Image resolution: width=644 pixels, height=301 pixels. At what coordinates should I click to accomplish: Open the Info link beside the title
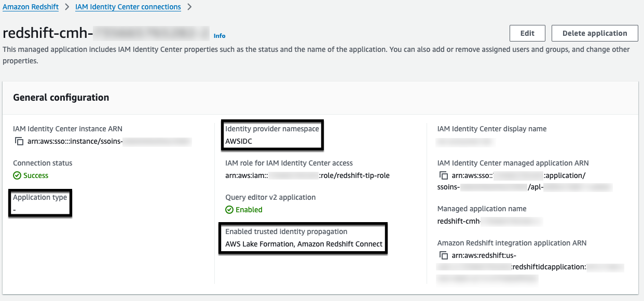[220, 36]
